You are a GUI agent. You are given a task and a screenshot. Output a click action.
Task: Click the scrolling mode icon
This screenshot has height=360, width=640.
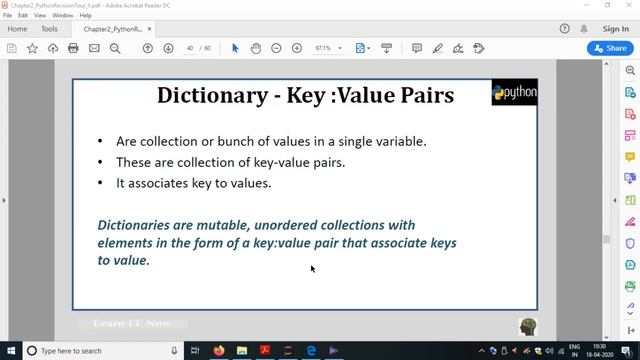(387, 48)
